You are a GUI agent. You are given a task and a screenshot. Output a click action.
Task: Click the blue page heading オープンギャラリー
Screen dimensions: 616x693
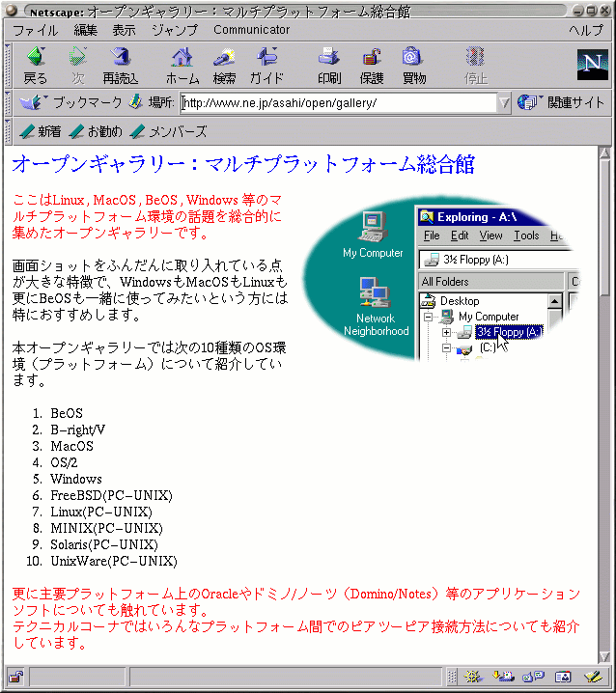click(x=242, y=164)
